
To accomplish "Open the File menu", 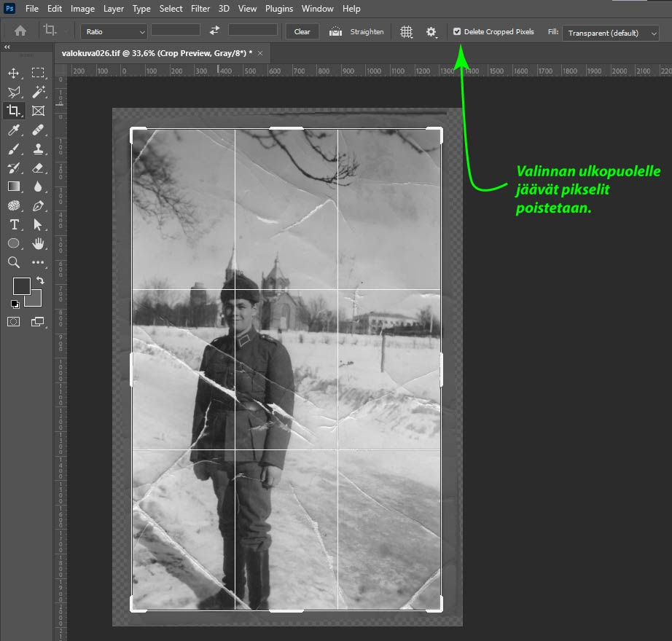I will click(32, 9).
